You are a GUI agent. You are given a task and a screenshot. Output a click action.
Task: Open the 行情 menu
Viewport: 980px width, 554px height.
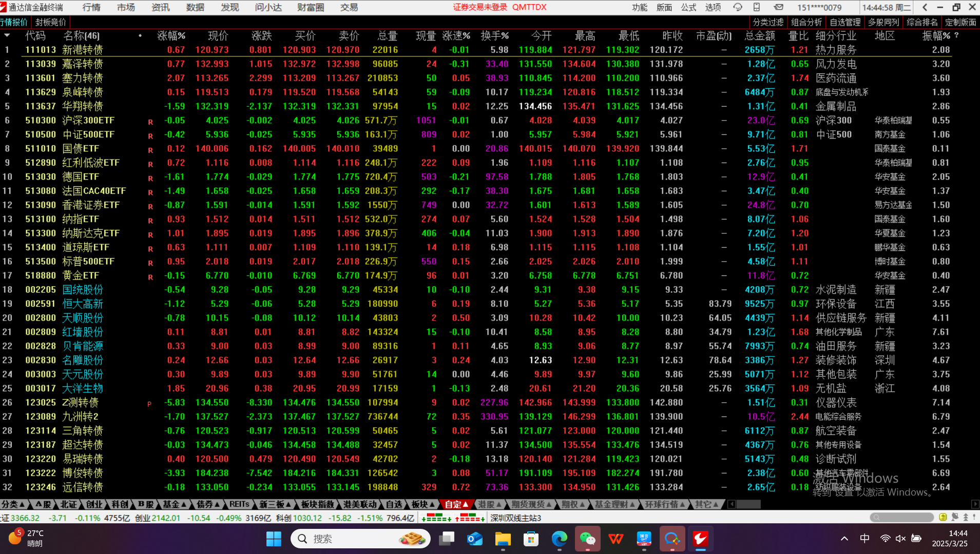point(91,7)
